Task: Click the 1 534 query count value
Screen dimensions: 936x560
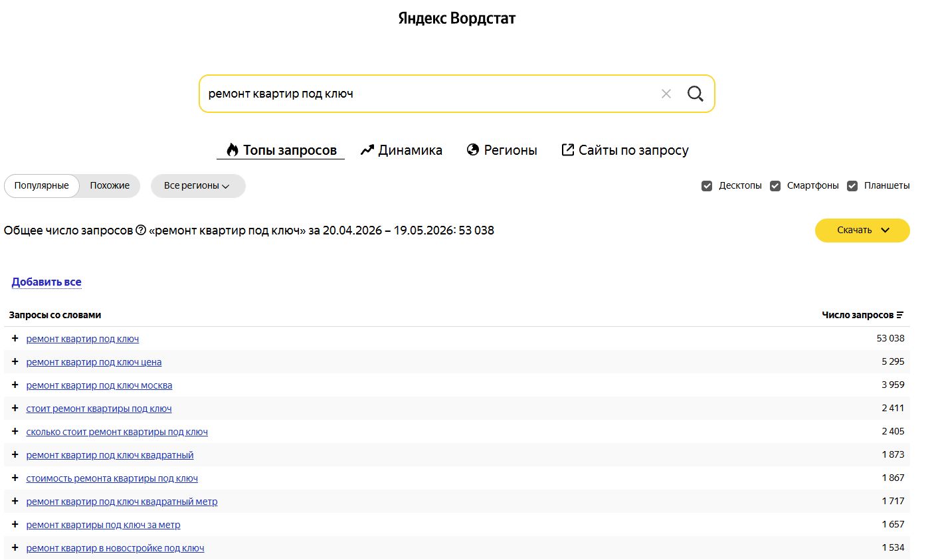Action: 893,547
